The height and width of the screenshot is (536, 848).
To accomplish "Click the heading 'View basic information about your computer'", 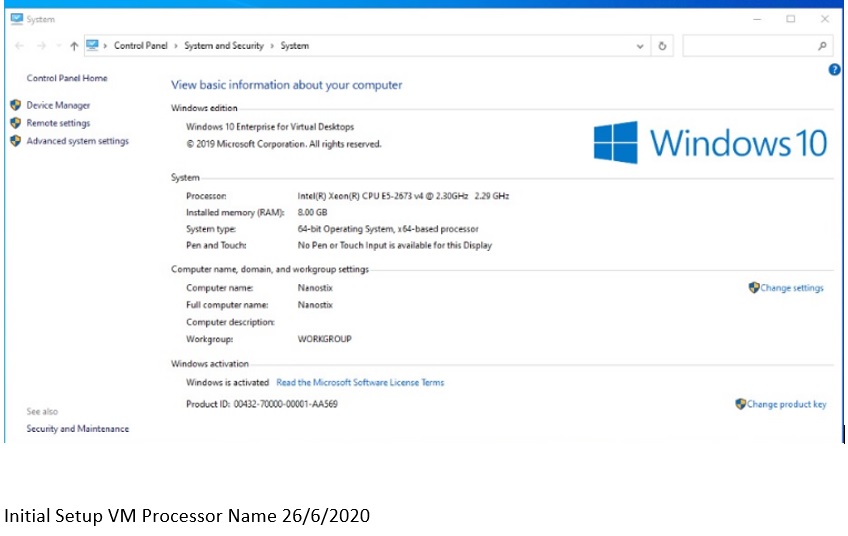I will tap(287, 85).
